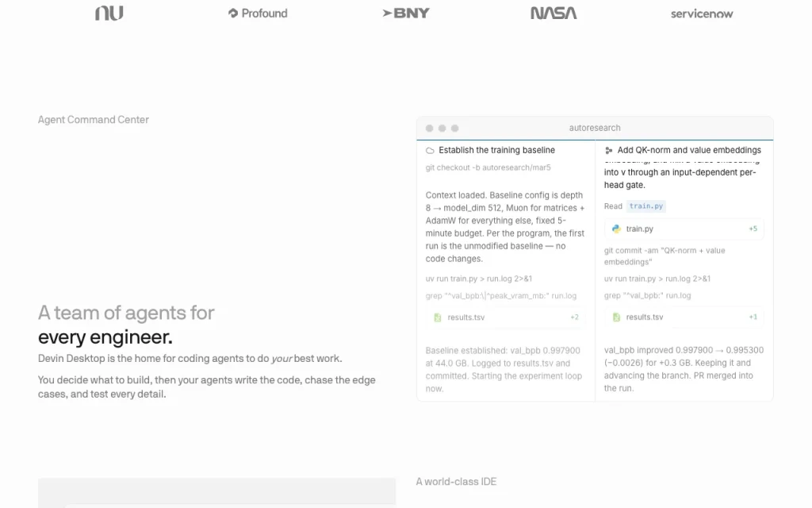The width and height of the screenshot is (812, 508).
Task: Click the Context loaded baseline config paragraph
Action: 505,227
